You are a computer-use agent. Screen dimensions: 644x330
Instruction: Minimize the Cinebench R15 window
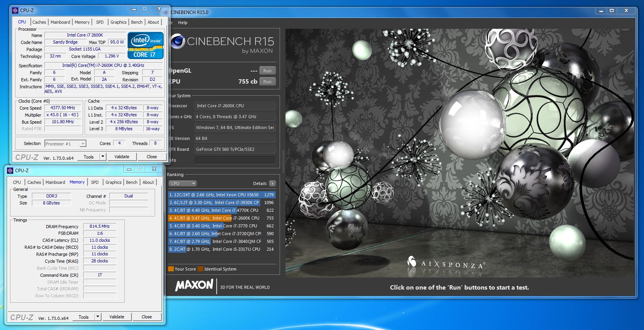coord(601,11)
